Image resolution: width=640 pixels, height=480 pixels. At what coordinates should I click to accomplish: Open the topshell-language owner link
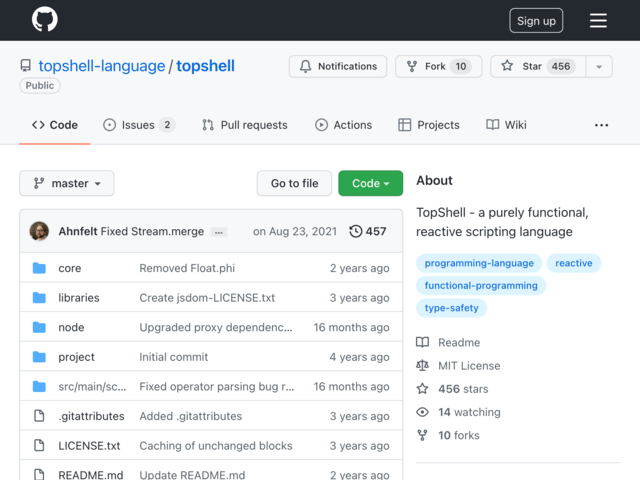click(x=102, y=66)
